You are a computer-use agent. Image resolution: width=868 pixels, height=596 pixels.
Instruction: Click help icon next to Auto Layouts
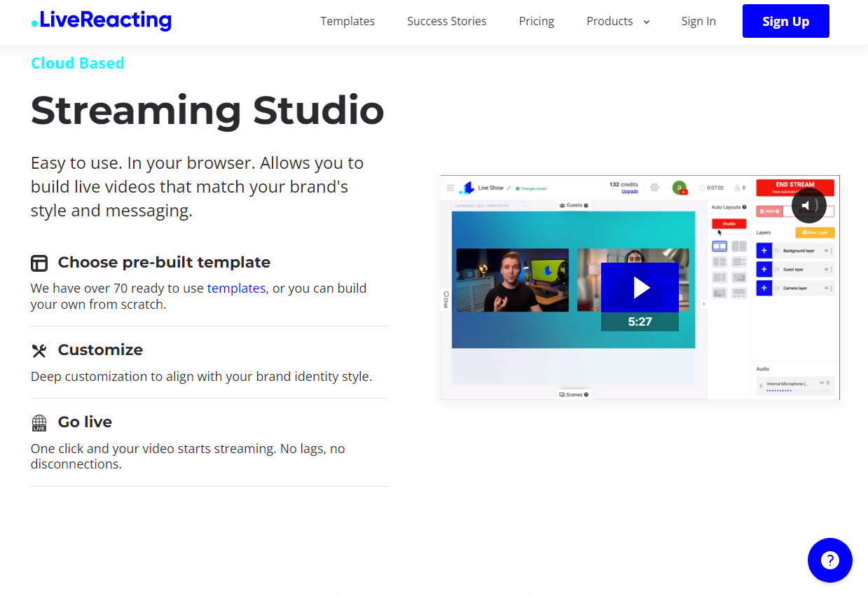tap(744, 207)
